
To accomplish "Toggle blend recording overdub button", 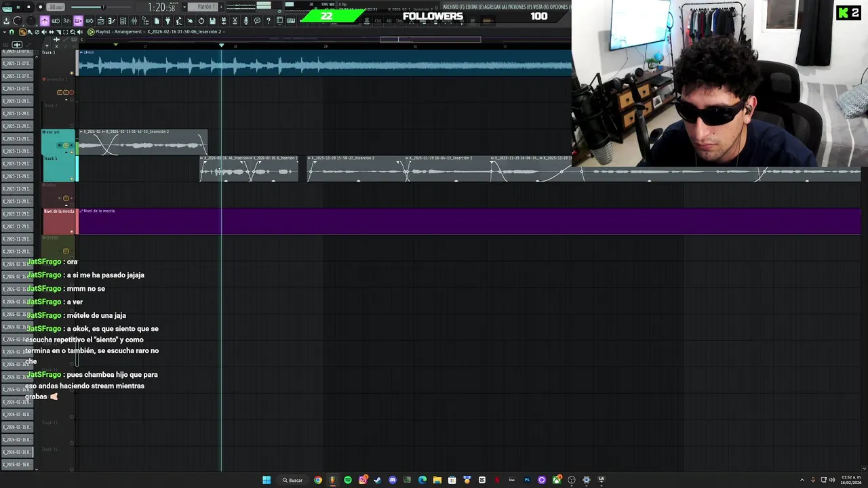I will tap(78, 21).
